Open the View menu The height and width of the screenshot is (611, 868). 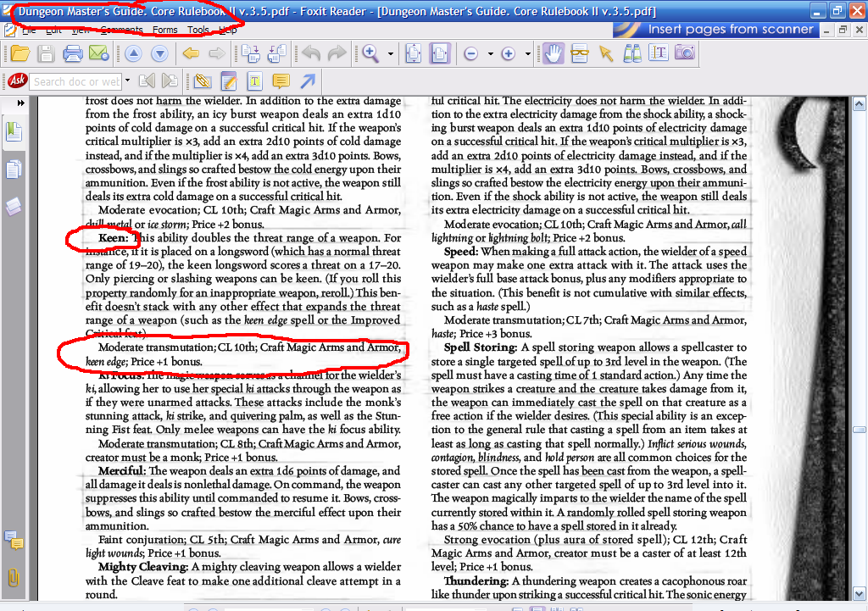point(81,30)
